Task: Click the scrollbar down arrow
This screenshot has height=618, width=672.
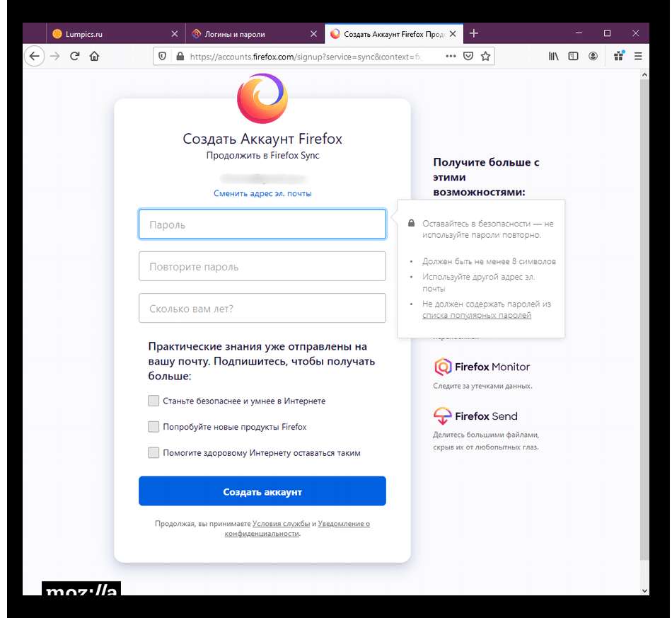Action: click(644, 590)
